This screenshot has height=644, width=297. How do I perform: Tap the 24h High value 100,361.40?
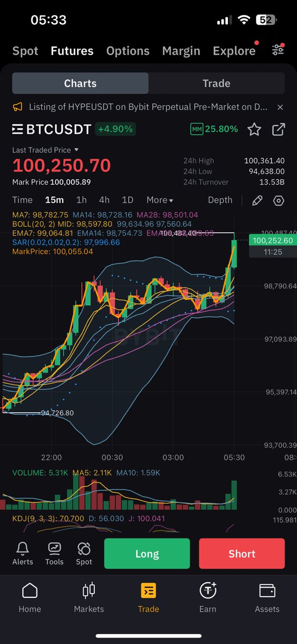pyautogui.click(x=264, y=160)
